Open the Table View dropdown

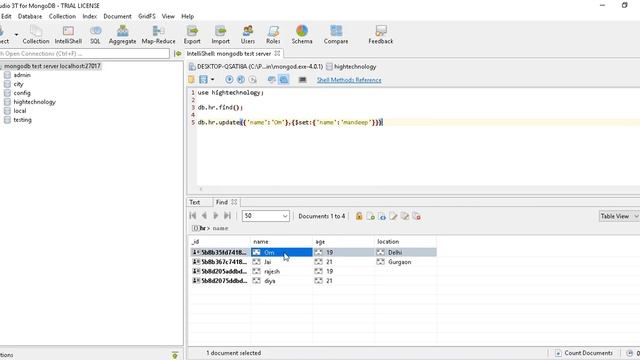pos(619,216)
